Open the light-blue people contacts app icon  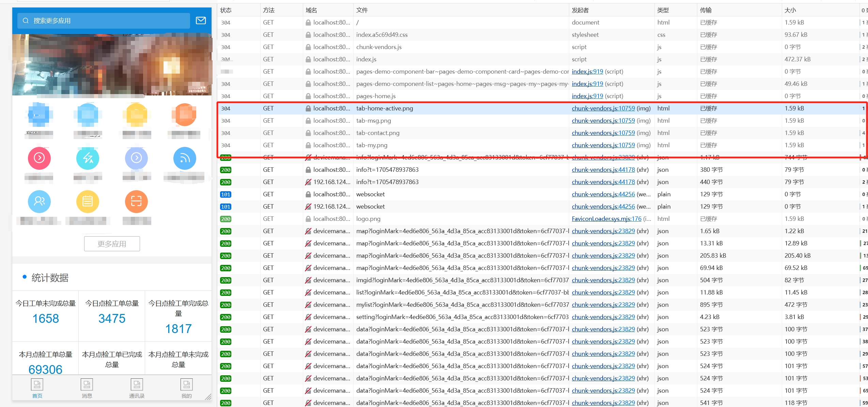tap(39, 201)
